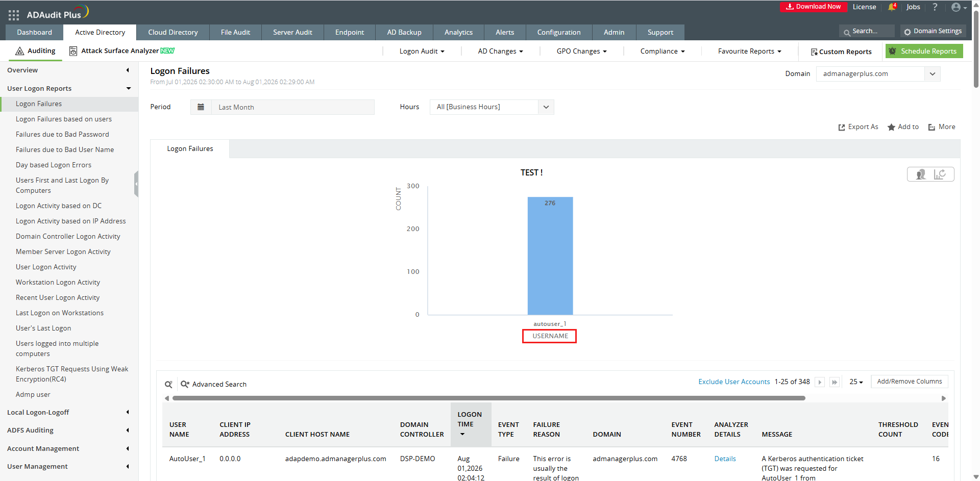Open the Configuration tab
The width and height of the screenshot is (980, 481).
click(x=559, y=32)
